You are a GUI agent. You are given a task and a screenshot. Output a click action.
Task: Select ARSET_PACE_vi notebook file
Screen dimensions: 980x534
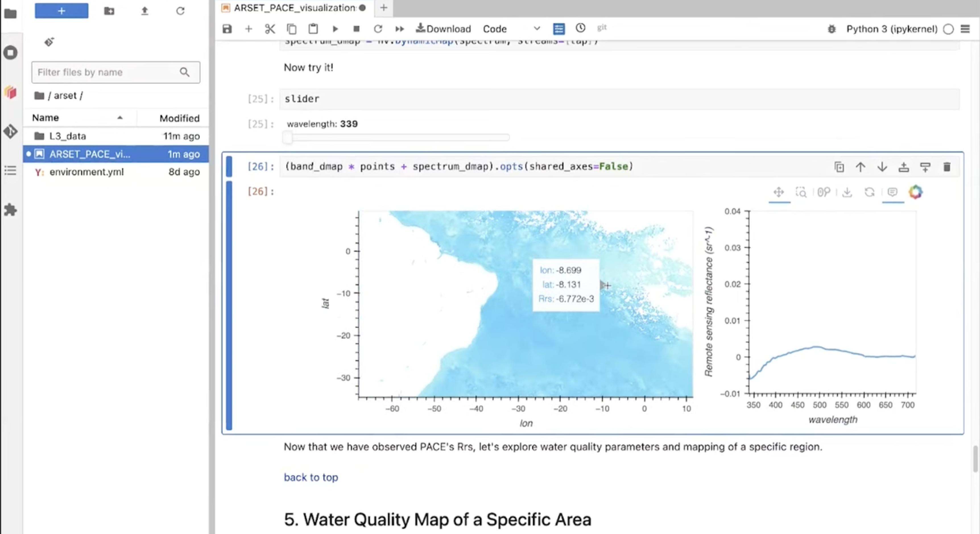tap(116, 154)
